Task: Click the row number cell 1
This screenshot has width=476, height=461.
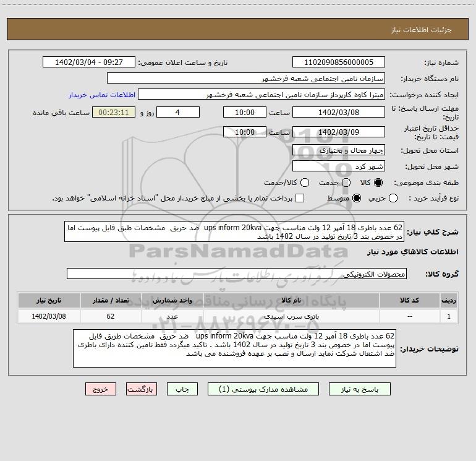Action: (449, 316)
